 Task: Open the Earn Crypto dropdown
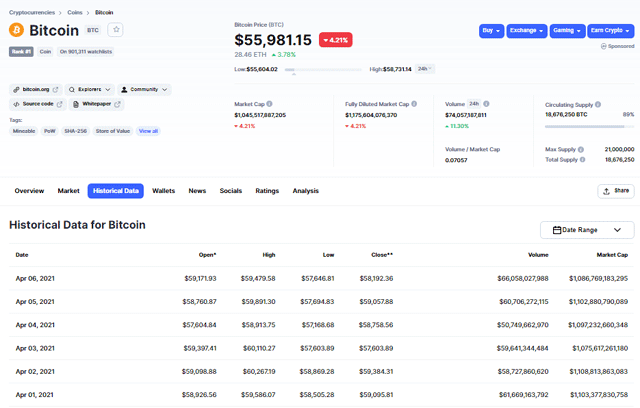[x=611, y=31]
